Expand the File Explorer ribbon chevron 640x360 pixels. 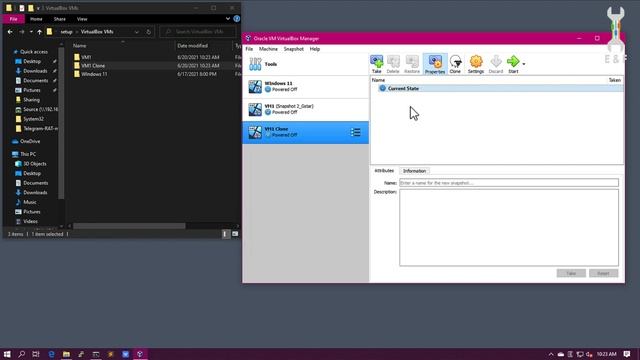[228, 19]
